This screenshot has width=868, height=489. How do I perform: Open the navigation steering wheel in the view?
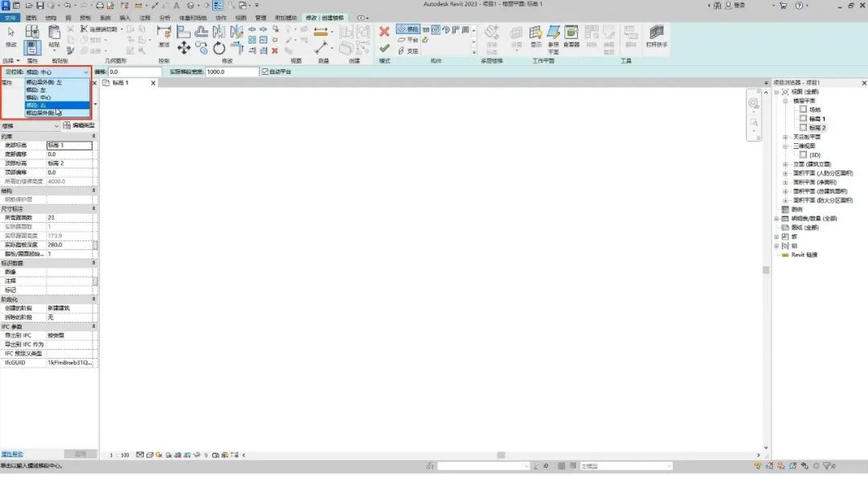point(753,104)
